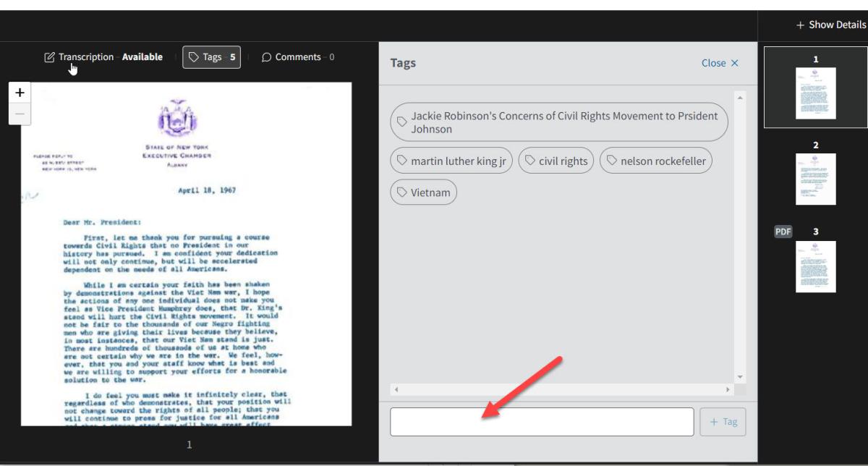Expand document information with Show Details

(x=830, y=25)
